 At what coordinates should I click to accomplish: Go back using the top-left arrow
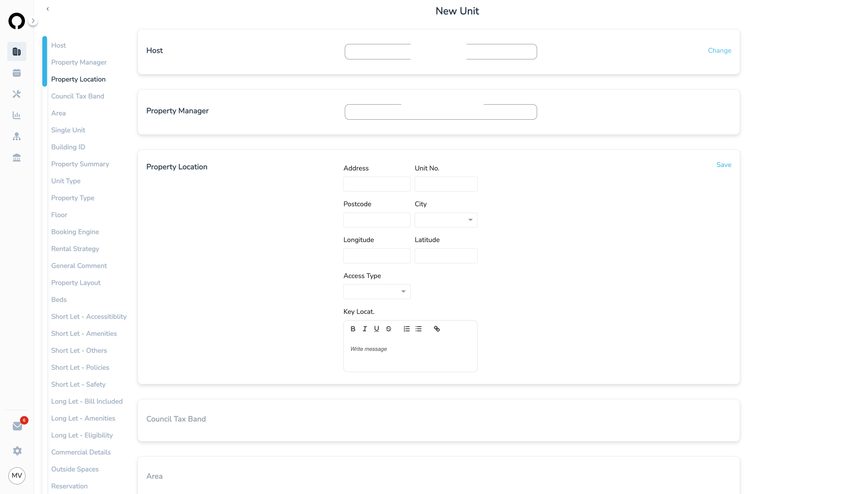point(48,9)
